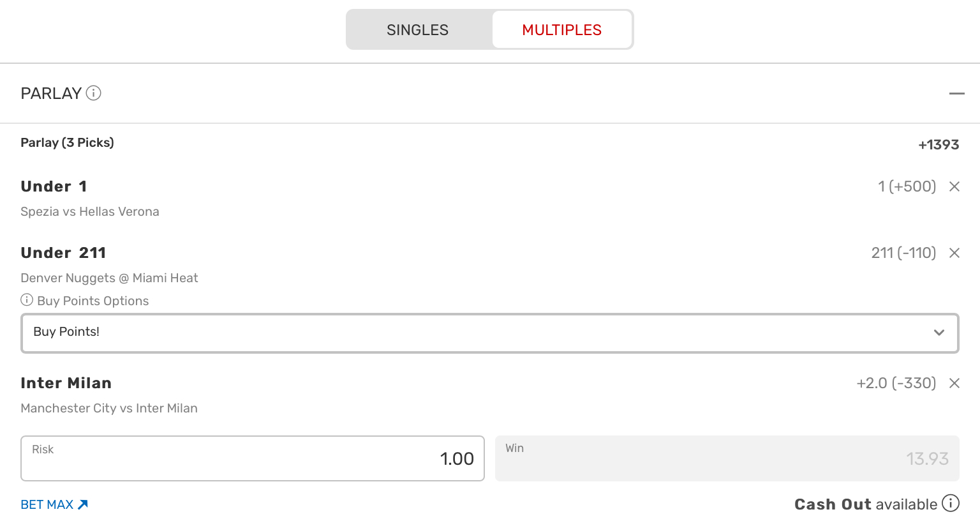Switch to the SINGLES tab
This screenshot has width=980, height=521.
pos(418,30)
